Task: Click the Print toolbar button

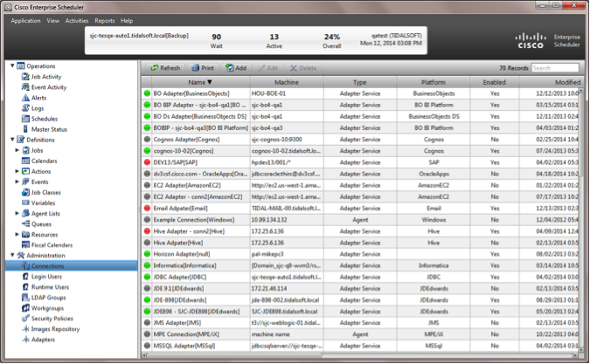Action: click(x=202, y=67)
